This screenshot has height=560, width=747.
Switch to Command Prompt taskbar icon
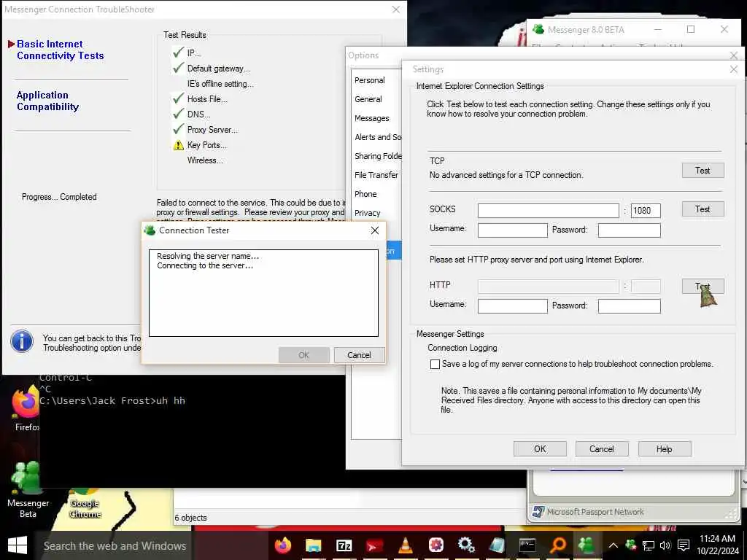click(527, 545)
